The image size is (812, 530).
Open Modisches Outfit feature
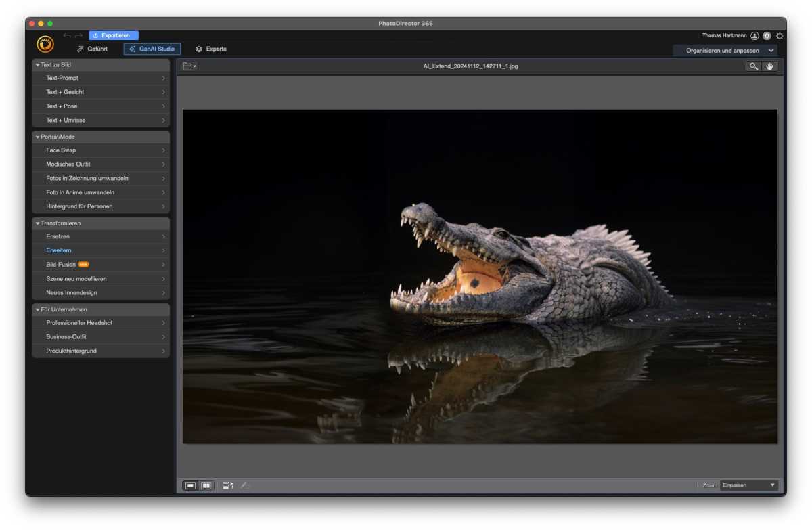tap(101, 164)
